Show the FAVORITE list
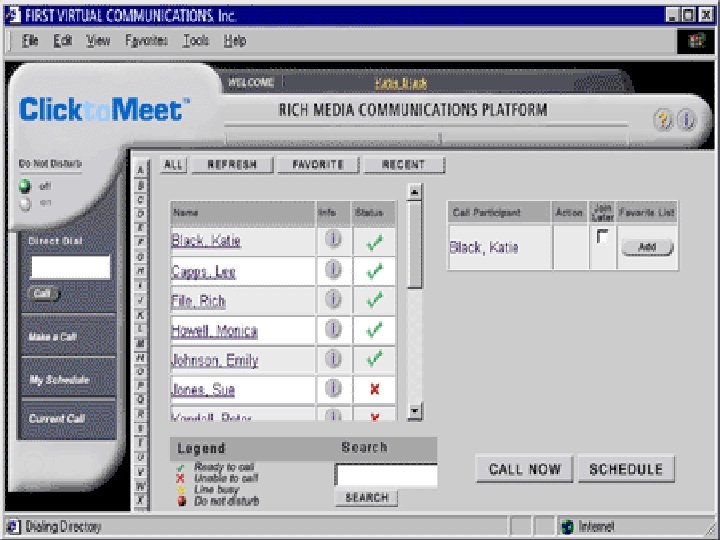Viewport: 720px width, 540px height. point(318,165)
